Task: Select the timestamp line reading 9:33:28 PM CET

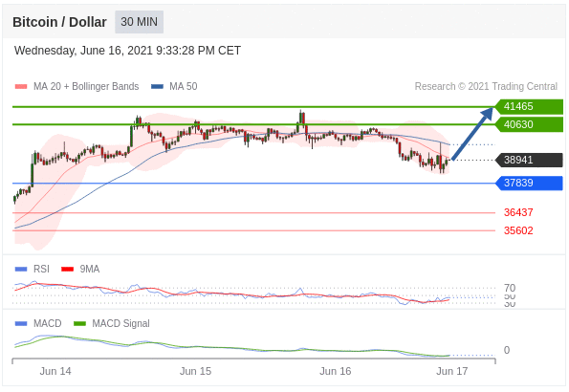Action: [x=127, y=51]
